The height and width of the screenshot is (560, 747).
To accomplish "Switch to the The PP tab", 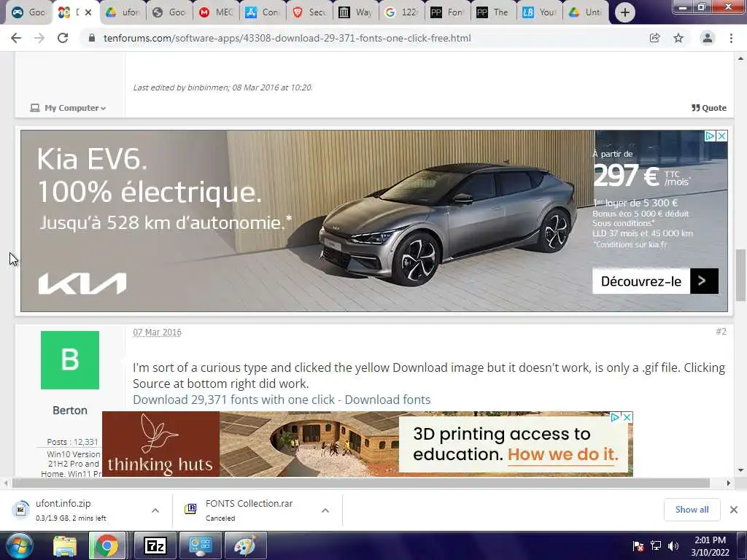I will coord(493,12).
